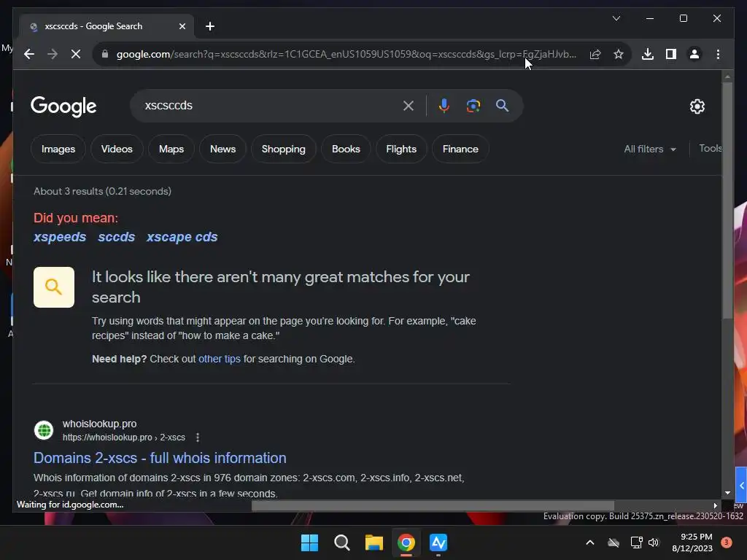Screen dimensions: 747x560
Task: Bookmark this page with the star
Action: pyautogui.click(x=619, y=54)
